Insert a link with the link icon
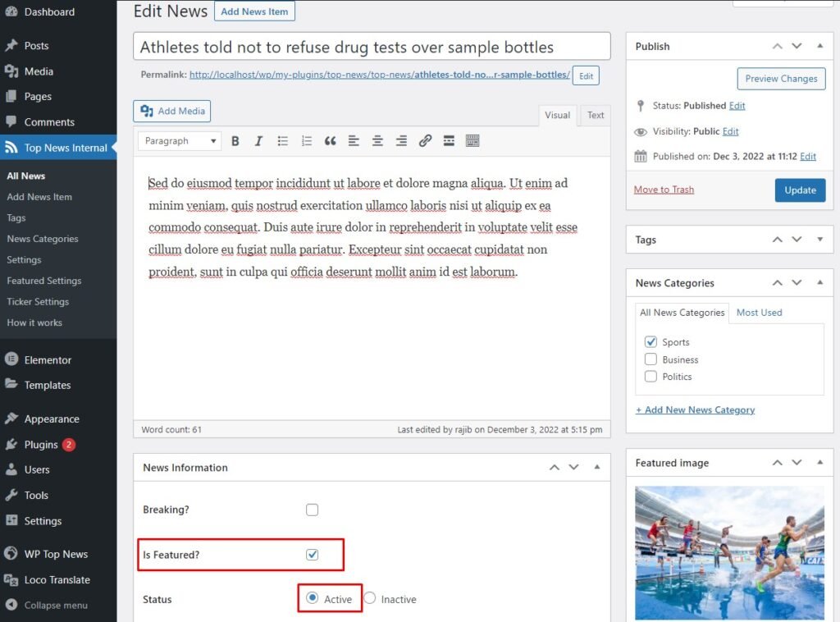Screen dimensions: 840x622 tap(425, 141)
